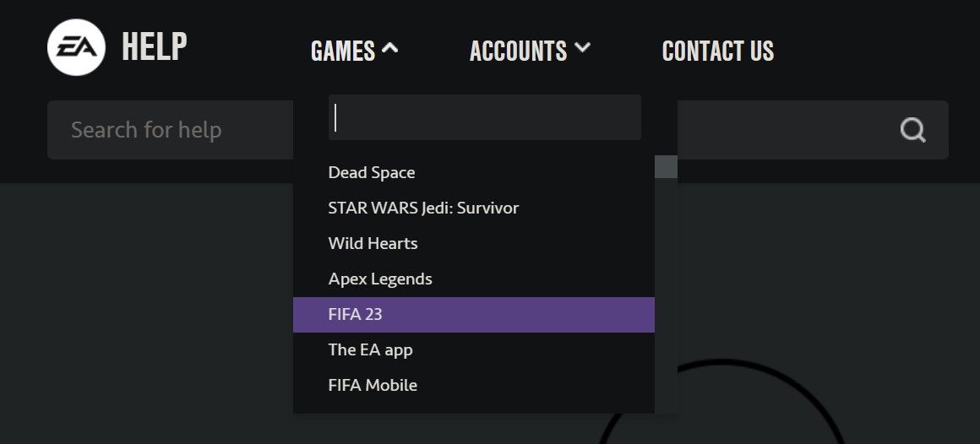The height and width of the screenshot is (444, 980).
Task: Click the magnifying glass search icon
Action: pyautogui.click(x=912, y=130)
